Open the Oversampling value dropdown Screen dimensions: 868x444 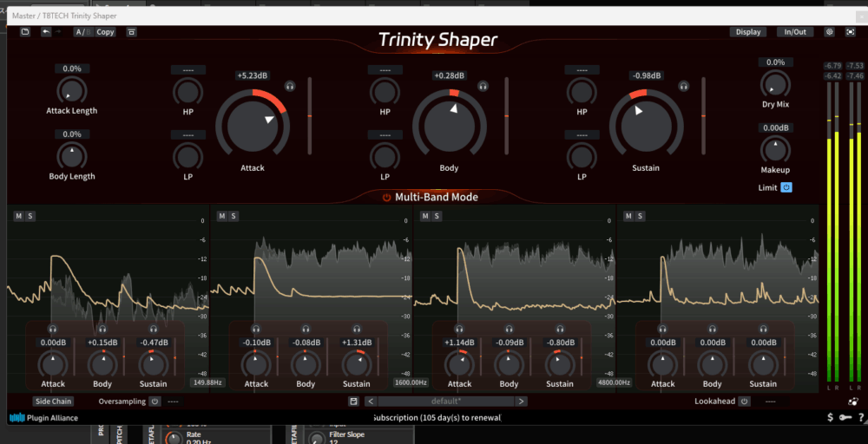173,402
